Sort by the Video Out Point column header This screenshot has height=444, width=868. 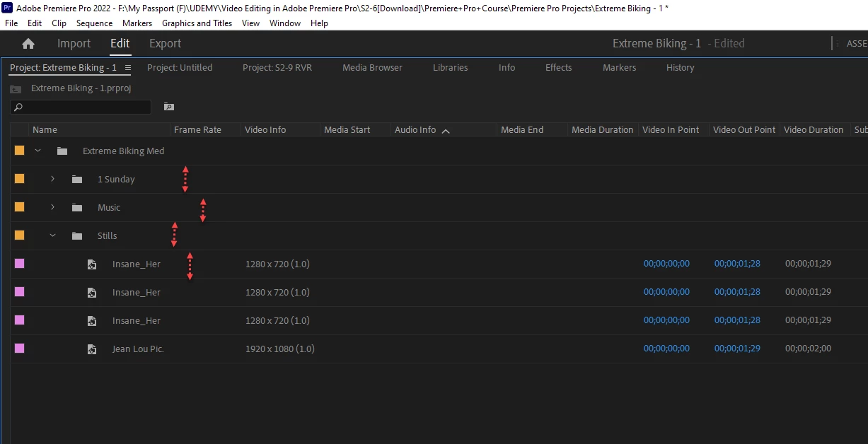tap(744, 130)
